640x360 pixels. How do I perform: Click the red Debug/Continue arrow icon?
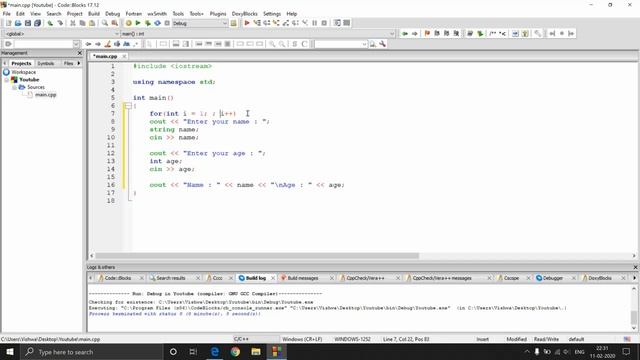click(247, 23)
